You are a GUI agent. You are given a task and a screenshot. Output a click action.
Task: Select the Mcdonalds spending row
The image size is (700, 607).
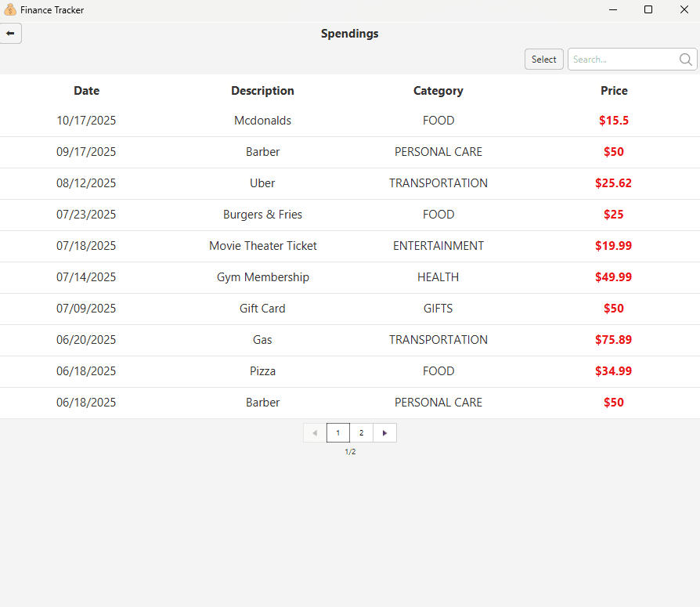click(x=262, y=121)
